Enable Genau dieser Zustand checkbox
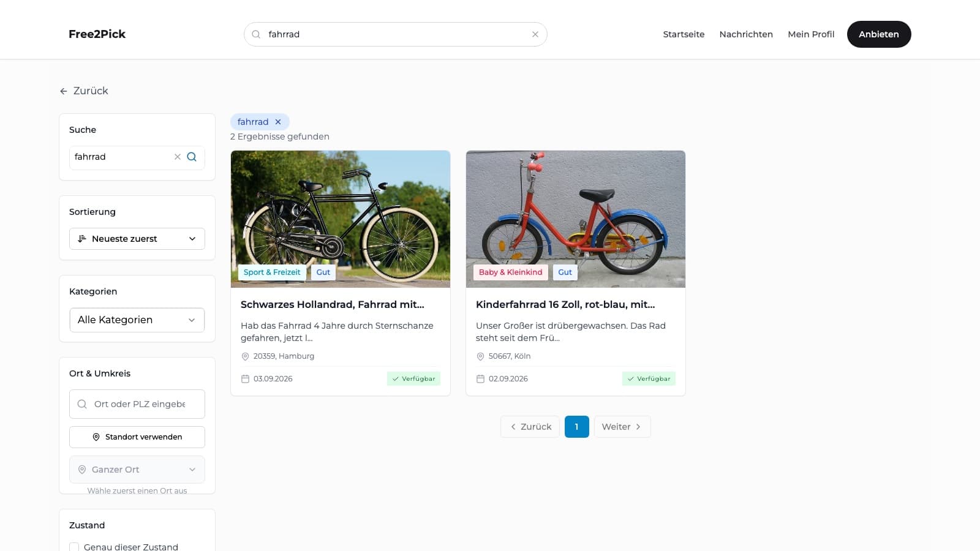980x551 pixels. coord(74,547)
